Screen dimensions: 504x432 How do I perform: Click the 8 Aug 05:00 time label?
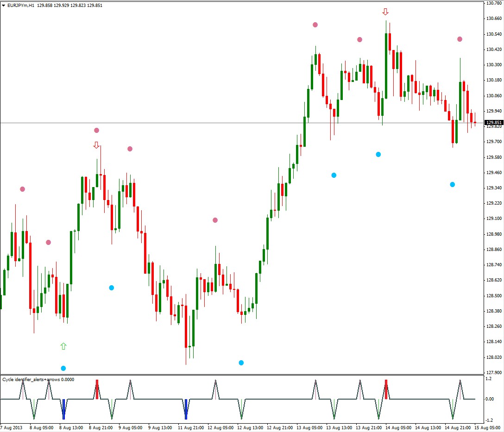coord(42,428)
